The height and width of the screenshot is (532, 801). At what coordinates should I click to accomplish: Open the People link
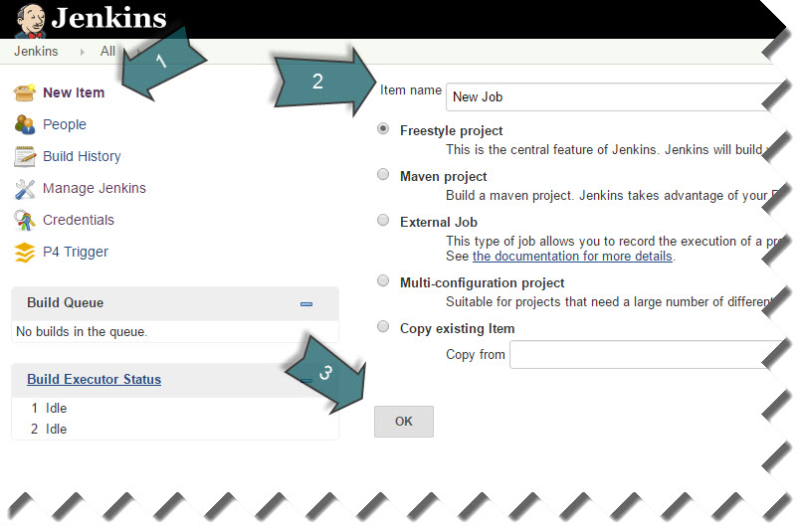pos(65,124)
